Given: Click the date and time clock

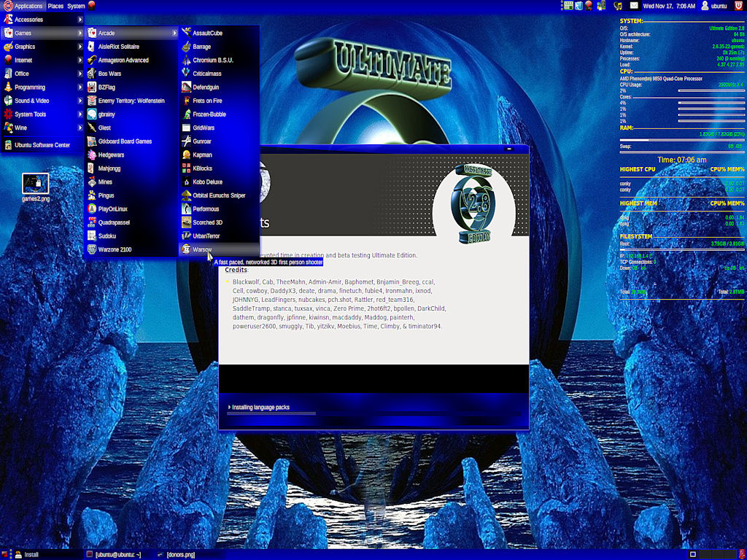Looking at the screenshot, I should click(x=669, y=6).
